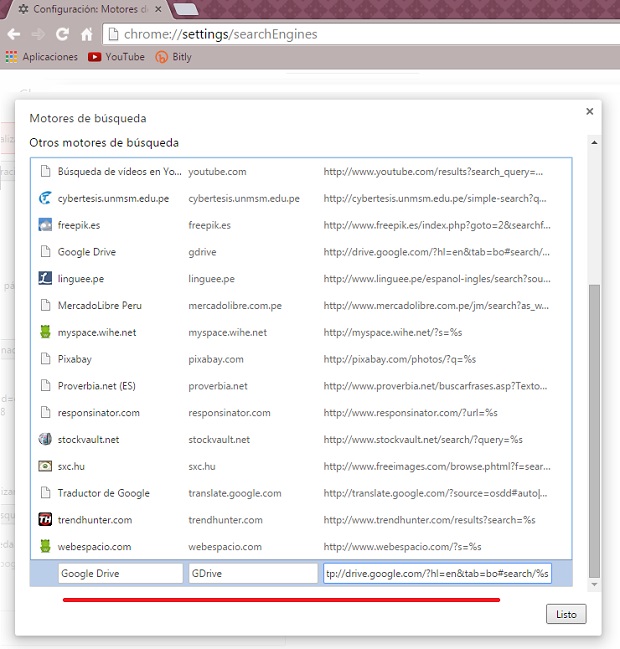Select the Traductor de Google entry

point(103,493)
